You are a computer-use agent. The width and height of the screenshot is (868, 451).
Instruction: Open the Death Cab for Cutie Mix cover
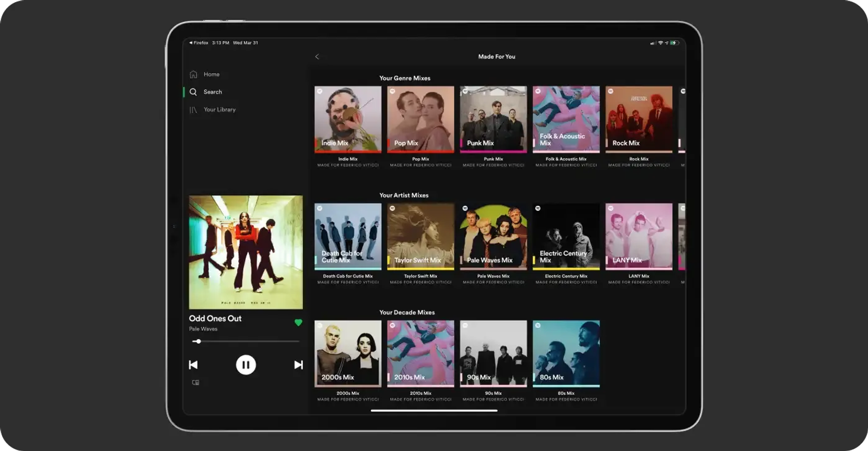(348, 236)
